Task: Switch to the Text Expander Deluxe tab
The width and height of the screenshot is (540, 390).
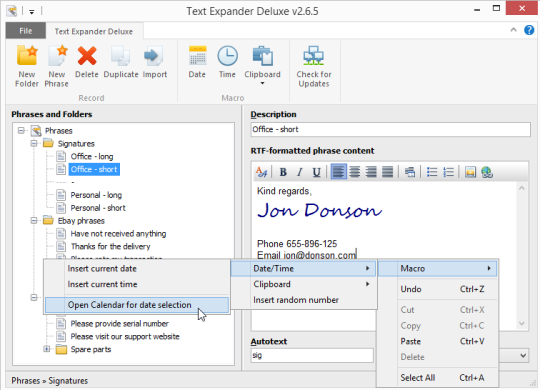Action: click(x=94, y=31)
